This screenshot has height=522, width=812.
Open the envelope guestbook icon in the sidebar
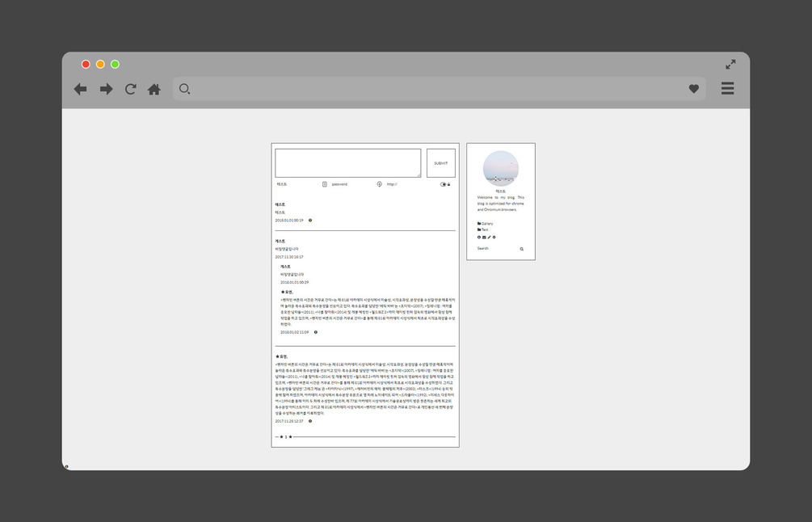click(x=484, y=238)
